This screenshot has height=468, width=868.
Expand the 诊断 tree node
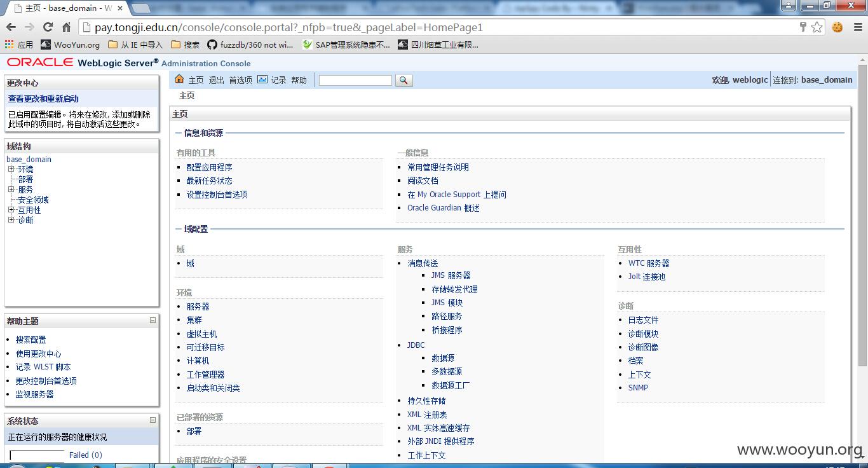coord(11,220)
